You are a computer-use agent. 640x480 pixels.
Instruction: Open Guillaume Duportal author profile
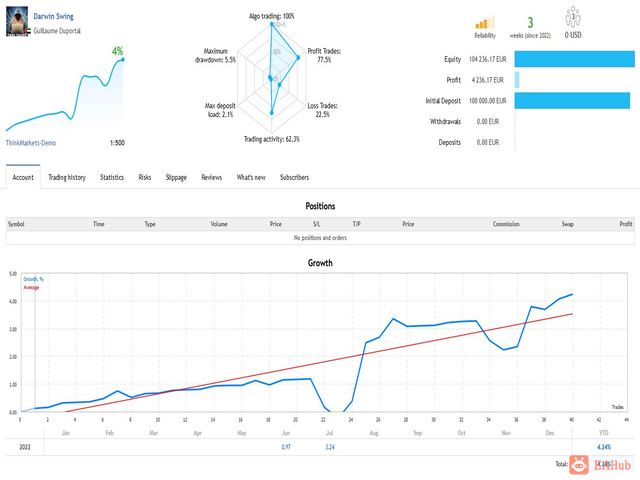[57, 31]
